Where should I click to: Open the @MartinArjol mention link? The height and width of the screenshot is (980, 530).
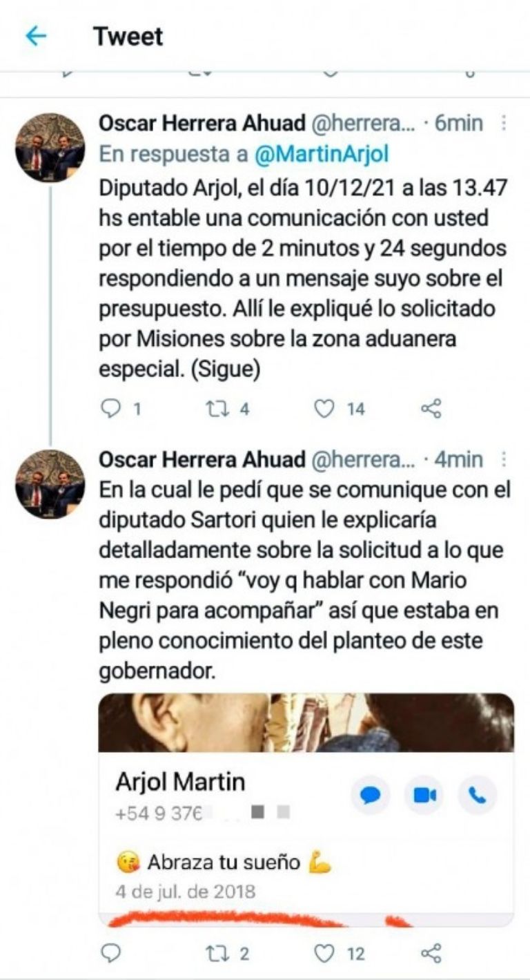click(322, 154)
